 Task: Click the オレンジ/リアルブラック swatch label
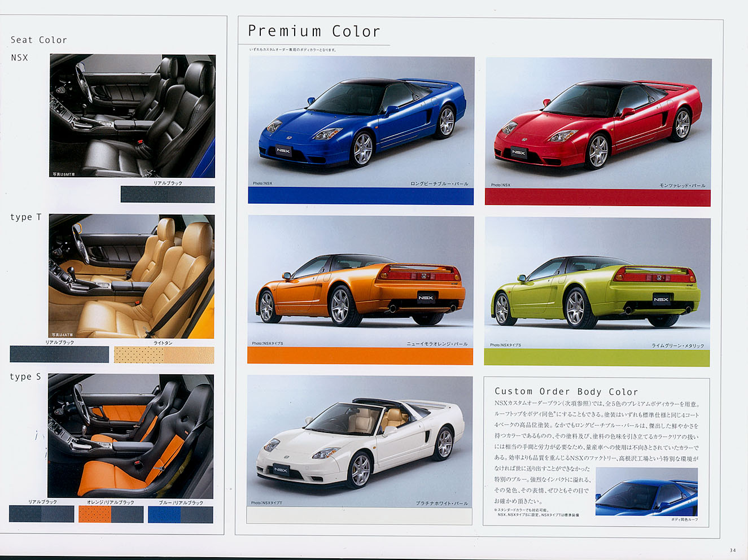[110, 502]
